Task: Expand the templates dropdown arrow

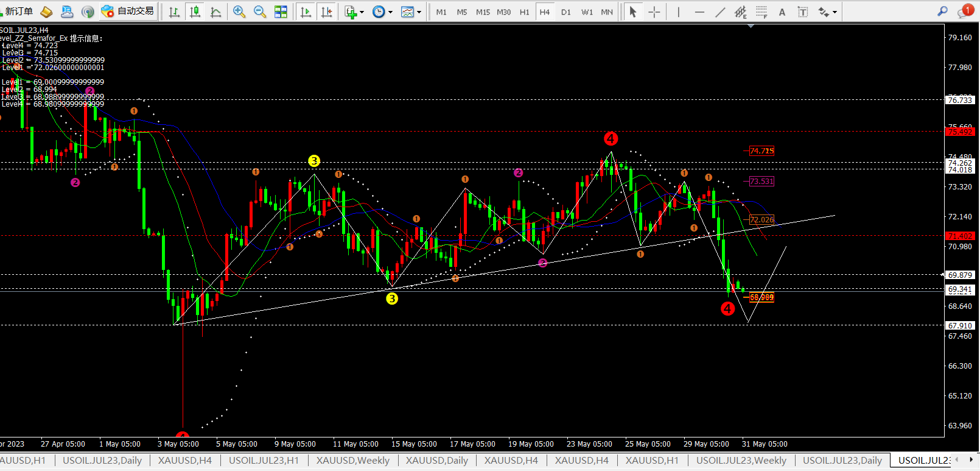Action: [419, 12]
